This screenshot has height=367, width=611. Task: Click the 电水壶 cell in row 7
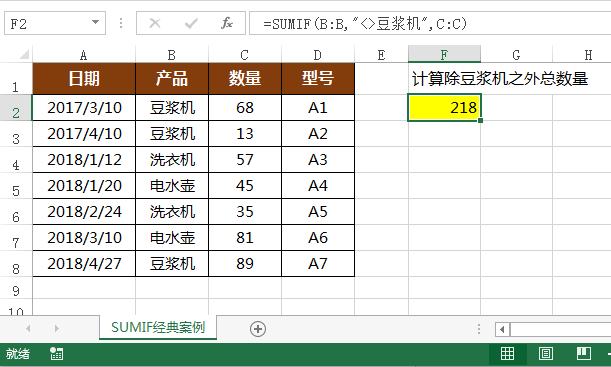coord(172,238)
